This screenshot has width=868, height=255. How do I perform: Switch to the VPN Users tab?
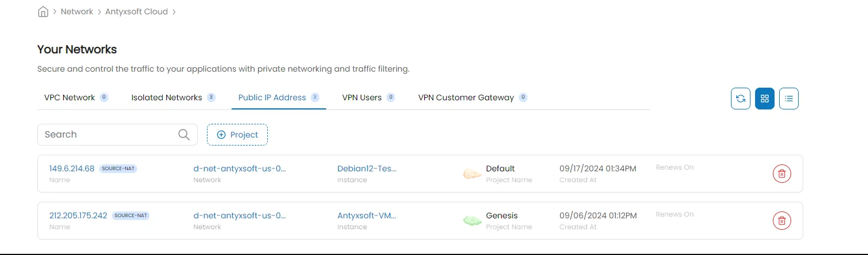(x=362, y=97)
